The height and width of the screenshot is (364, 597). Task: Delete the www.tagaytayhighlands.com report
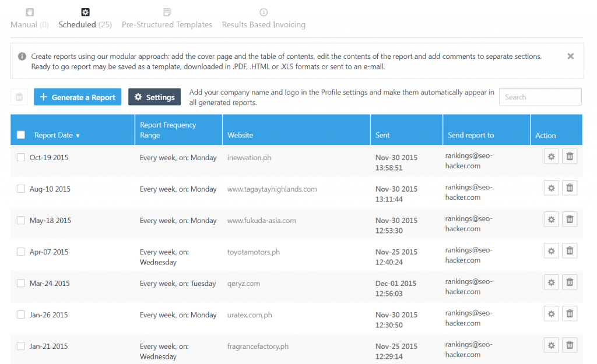[570, 188]
